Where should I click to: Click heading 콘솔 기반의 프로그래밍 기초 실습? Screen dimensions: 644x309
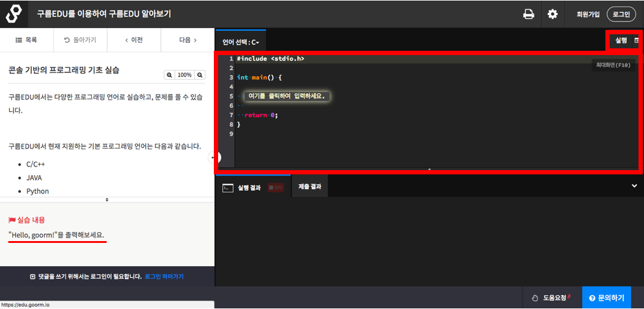[64, 70]
